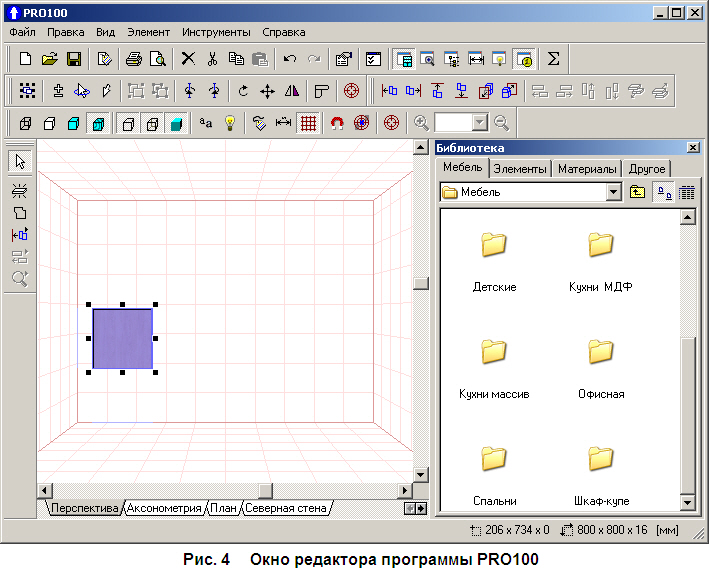Open the zoom level dropdown
The image size is (709, 578).
[x=479, y=123]
